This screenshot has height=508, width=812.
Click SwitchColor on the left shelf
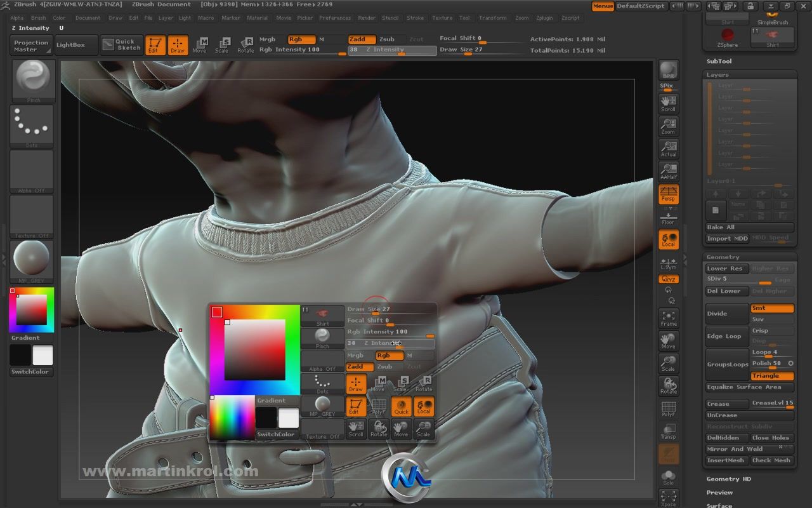pos(31,371)
